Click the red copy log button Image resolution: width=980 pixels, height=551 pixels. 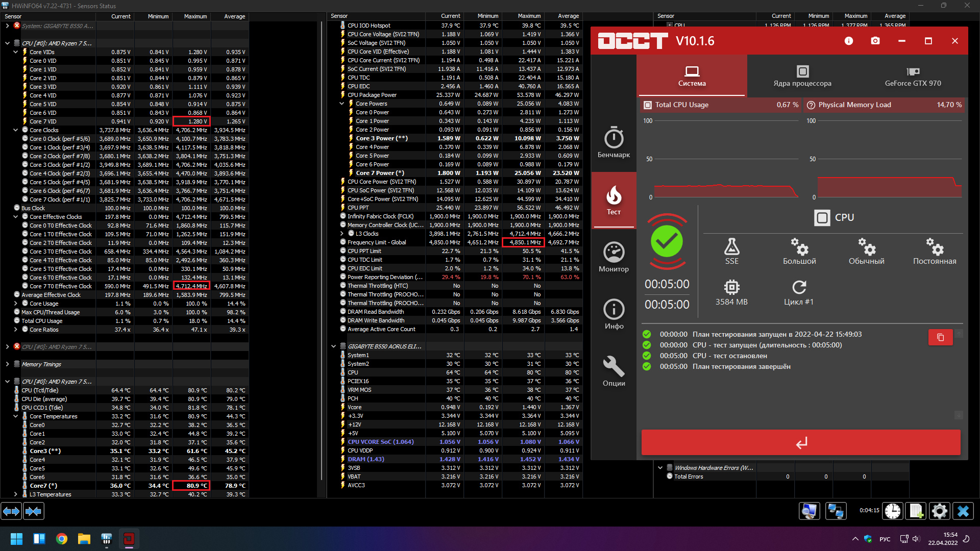[x=940, y=337]
